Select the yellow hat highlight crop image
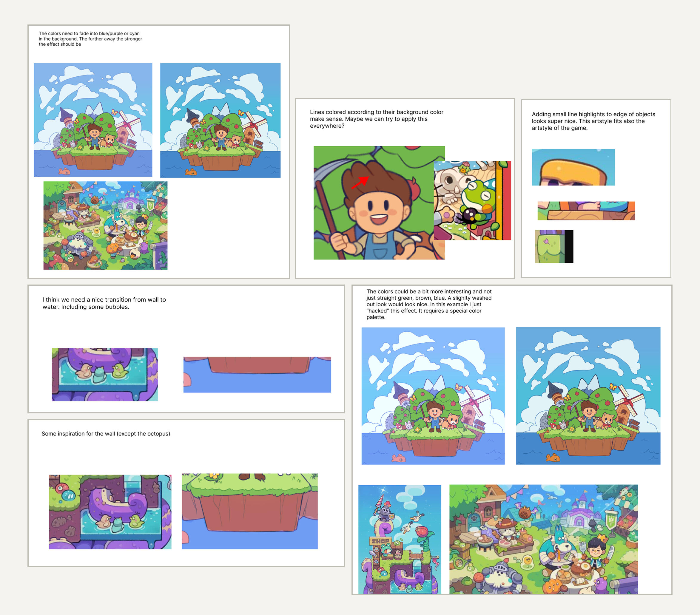 click(x=573, y=167)
